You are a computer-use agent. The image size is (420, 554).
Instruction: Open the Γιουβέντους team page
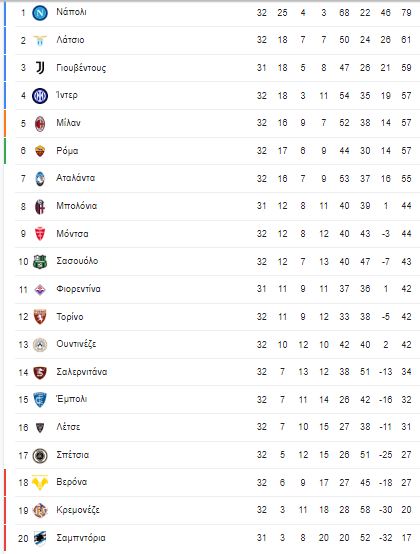pyautogui.click(x=81, y=67)
